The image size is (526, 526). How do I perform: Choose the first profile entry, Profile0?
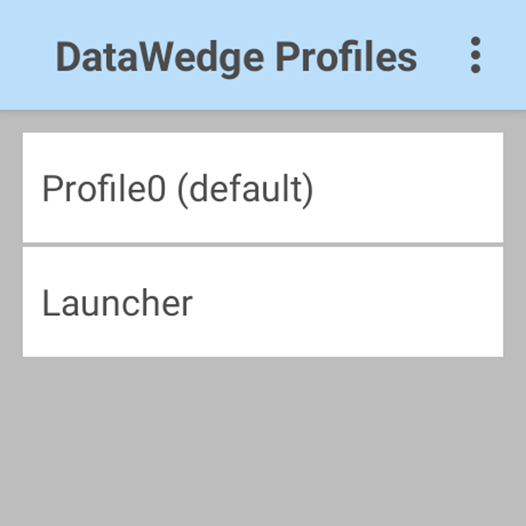pyautogui.click(x=263, y=187)
